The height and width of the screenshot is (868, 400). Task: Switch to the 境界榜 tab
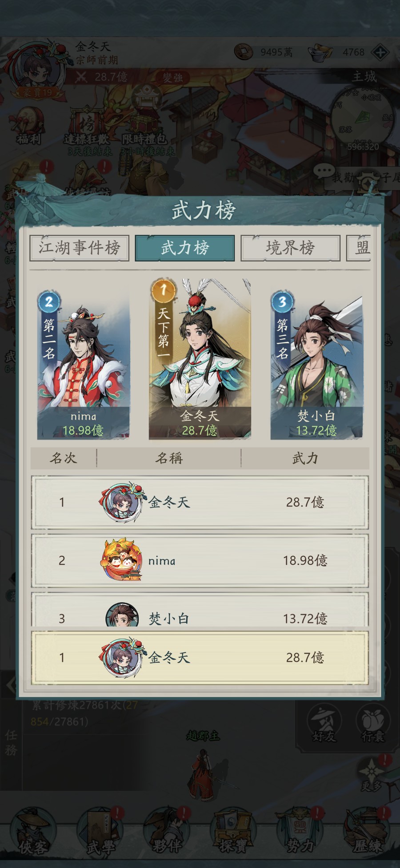[290, 248]
